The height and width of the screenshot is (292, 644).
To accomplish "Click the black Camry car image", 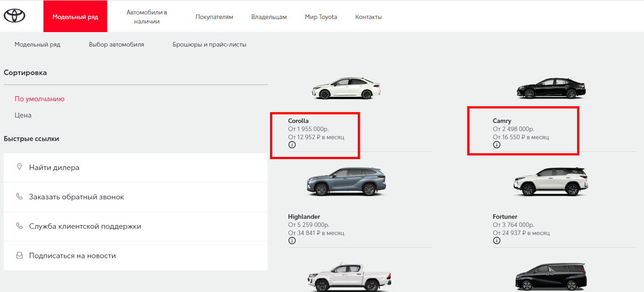I will click(551, 88).
